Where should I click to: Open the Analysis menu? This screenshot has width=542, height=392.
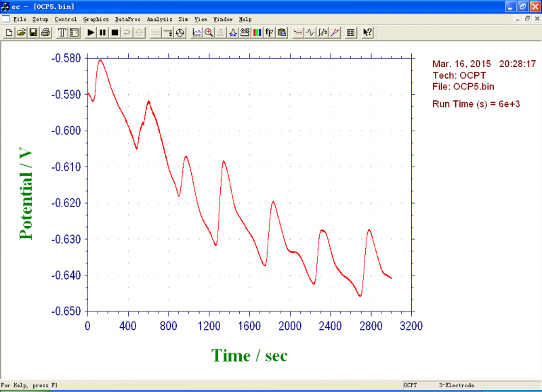[x=159, y=20]
